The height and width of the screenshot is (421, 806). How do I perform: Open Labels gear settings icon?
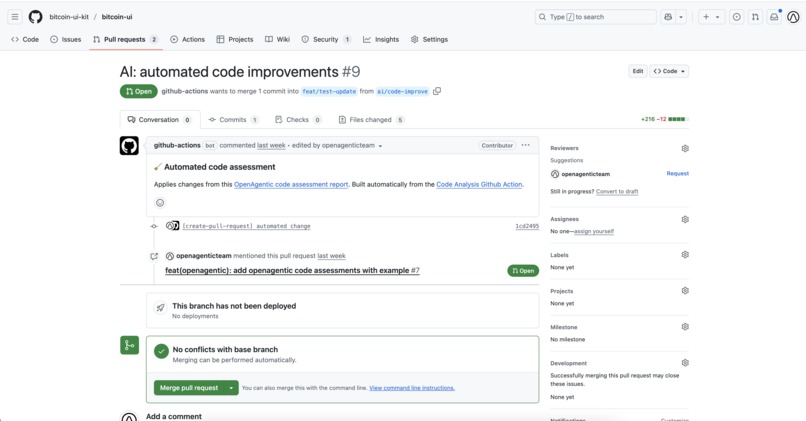[x=685, y=255]
